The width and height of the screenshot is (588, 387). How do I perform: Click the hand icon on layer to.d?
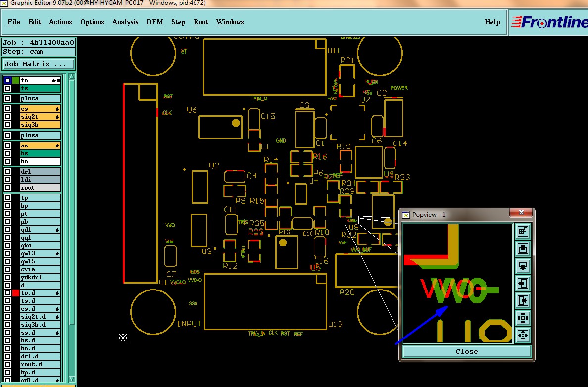(x=57, y=293)
